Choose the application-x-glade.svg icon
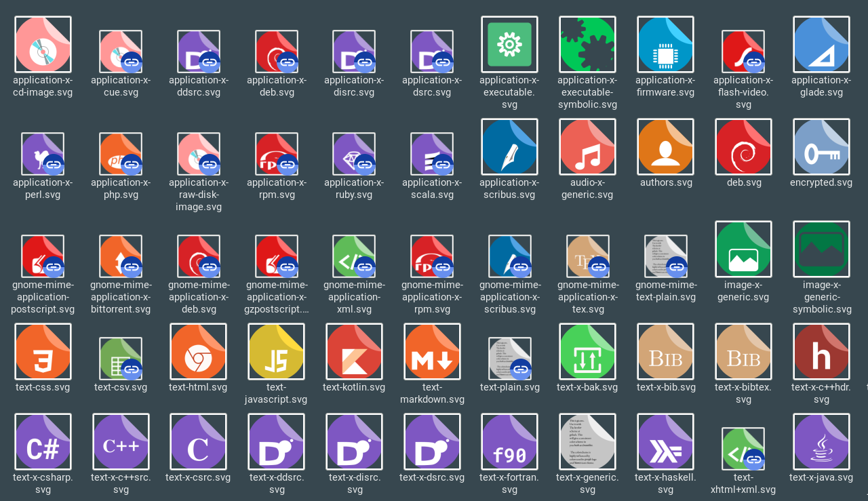Screen dimensions: 868x501 (821, 44)
